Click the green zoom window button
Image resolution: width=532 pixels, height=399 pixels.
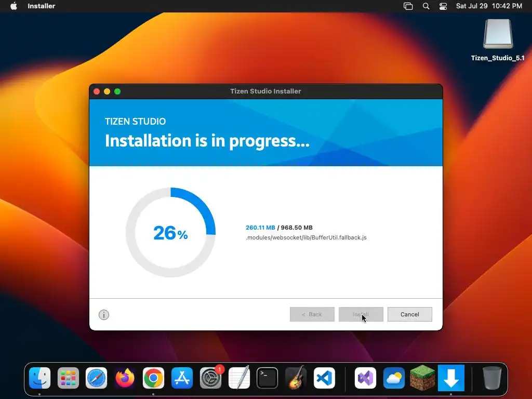117,91
